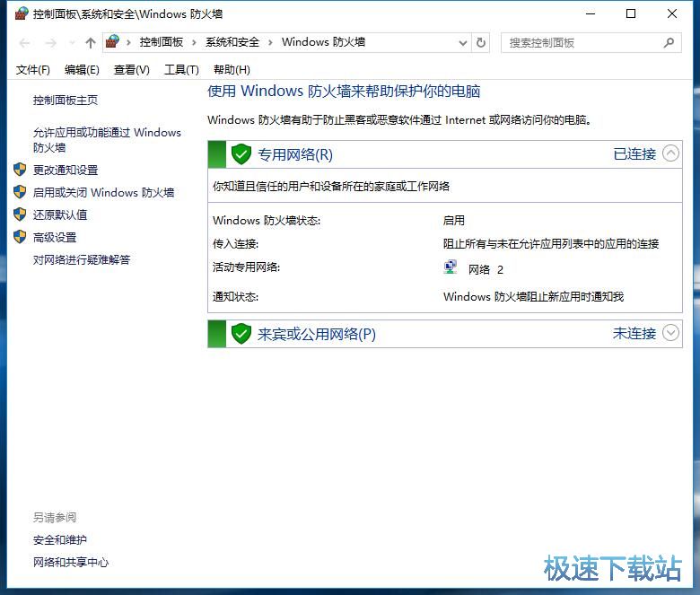Open the address bar history dropdown
The height and width of the screenshot is (595, 700).
click(x=463, y=43)
